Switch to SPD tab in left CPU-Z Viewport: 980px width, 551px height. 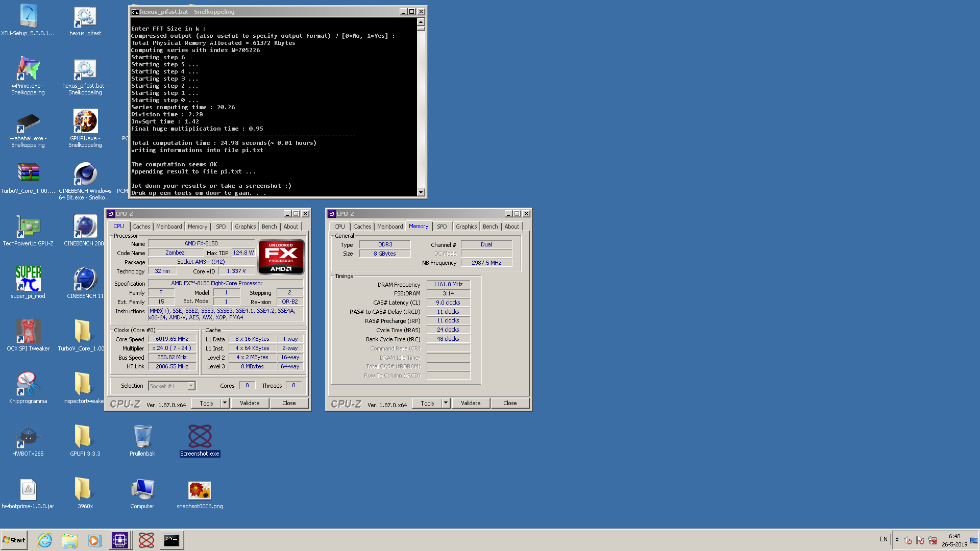coord(221,227)
